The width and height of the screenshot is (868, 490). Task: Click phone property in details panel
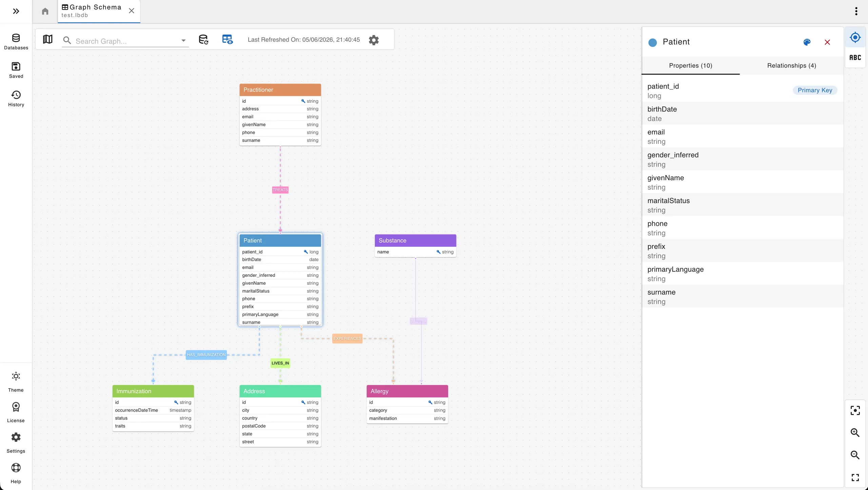pos(743,228)
